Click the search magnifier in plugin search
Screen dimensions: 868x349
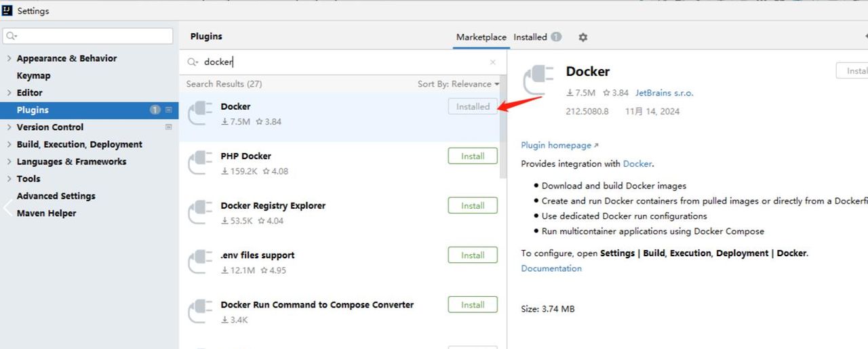[193, 62]
